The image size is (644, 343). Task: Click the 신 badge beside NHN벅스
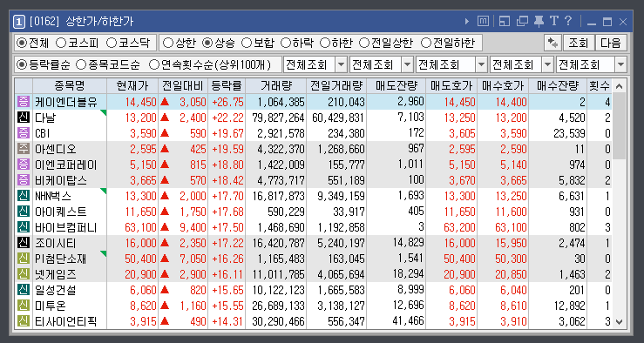click(24, 196)
